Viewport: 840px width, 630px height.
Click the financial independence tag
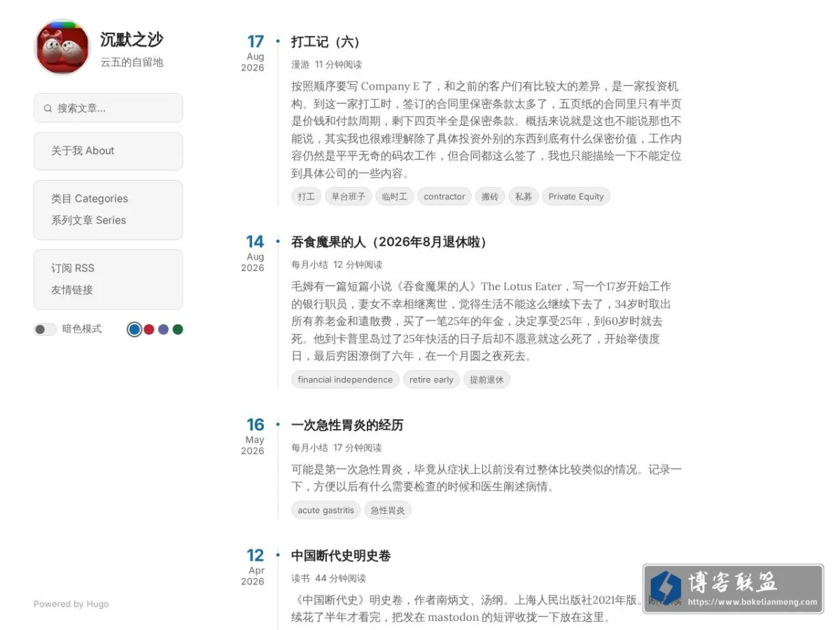(x=345, y=379)
